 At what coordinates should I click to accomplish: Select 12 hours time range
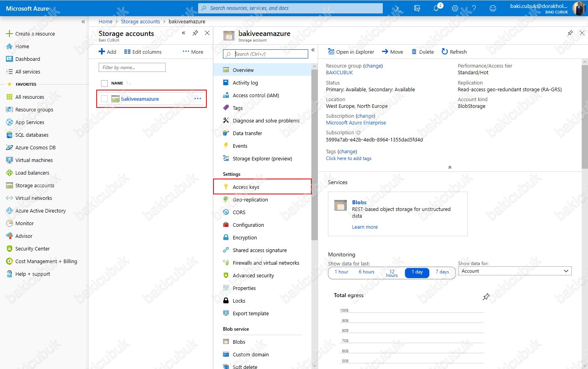click(392, 273)
